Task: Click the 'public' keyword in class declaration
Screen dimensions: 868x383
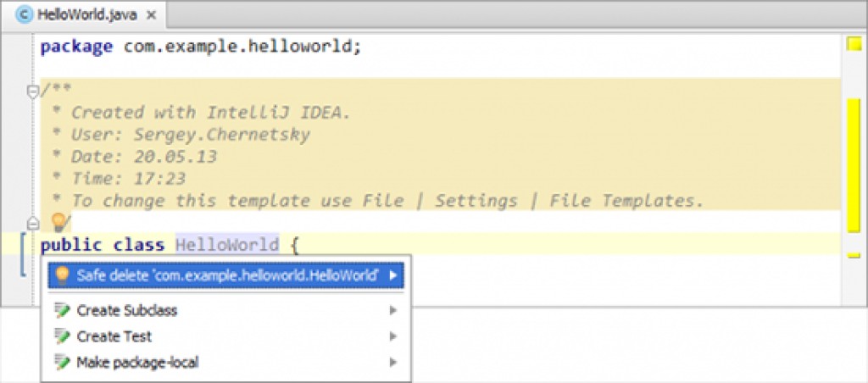Action: pos(71,245)
